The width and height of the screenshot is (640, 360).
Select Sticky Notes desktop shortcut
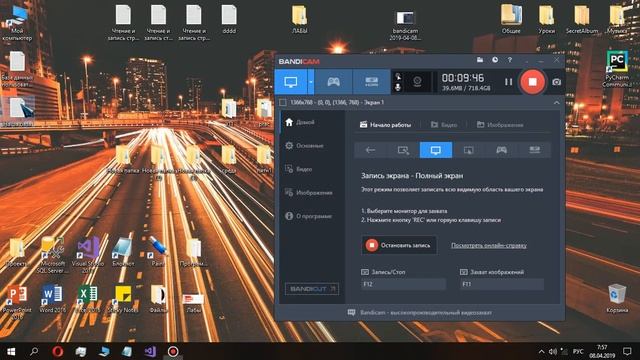click(x=122, y=299)
